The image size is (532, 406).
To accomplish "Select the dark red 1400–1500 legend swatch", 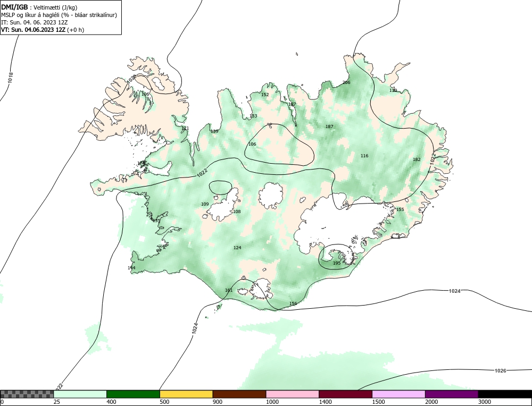I will [345, 394].
